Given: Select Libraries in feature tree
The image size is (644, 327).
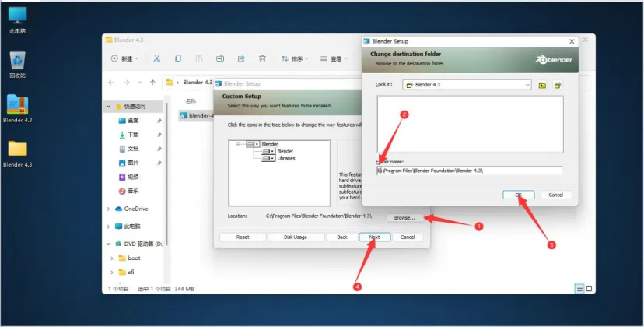Looking at the screenshot, I should [286, 158].
